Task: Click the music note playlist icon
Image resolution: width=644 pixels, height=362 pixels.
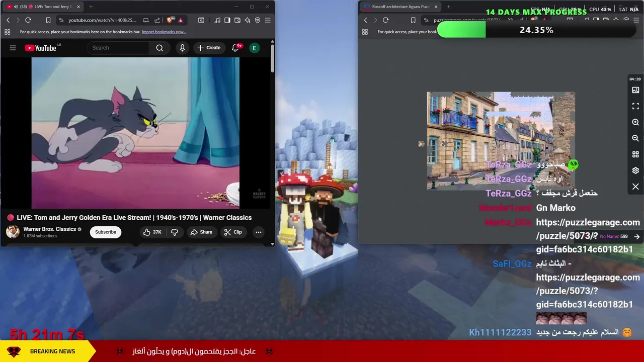Action: tap(217, 20)
